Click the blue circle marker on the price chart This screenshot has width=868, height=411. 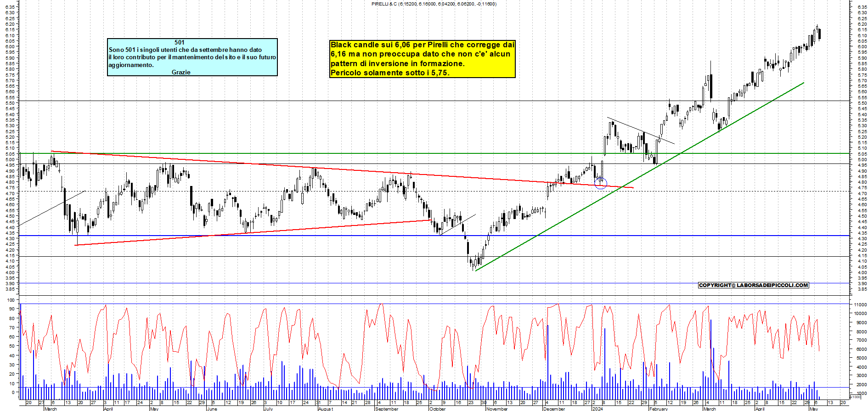[x=601, y=183]
